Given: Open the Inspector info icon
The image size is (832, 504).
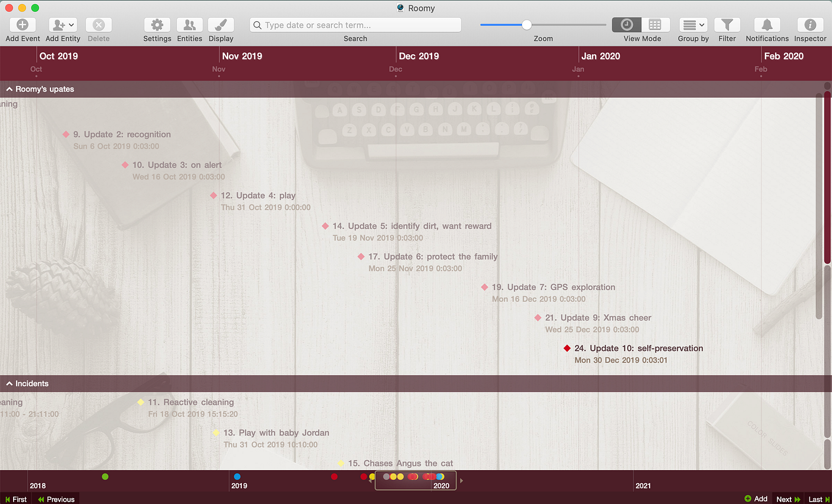Looking at the screenshot, I should point(810,25).
